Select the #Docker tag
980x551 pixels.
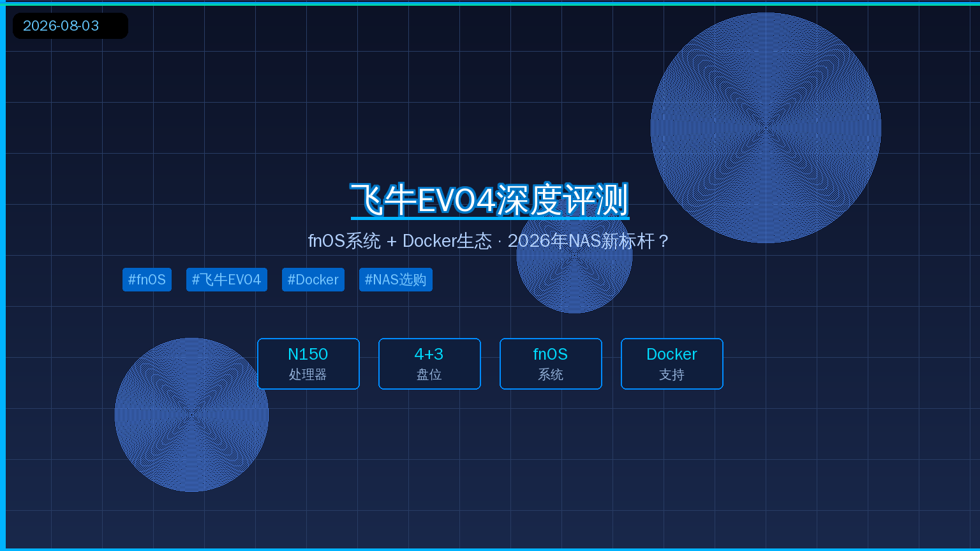(x=313, y=279)
